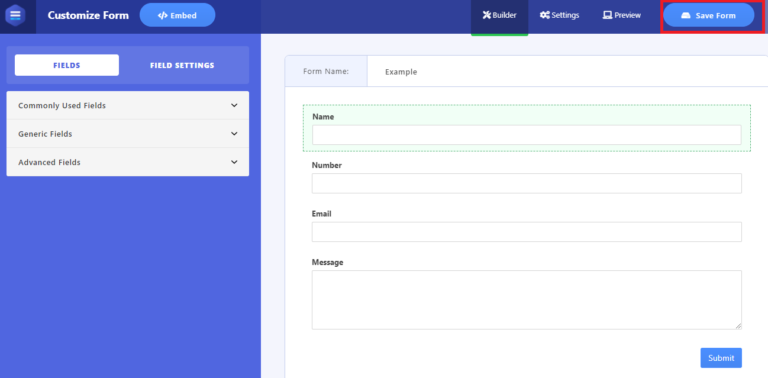
Task: Click the Commonly Used Fields label
Action: point(62,106)
